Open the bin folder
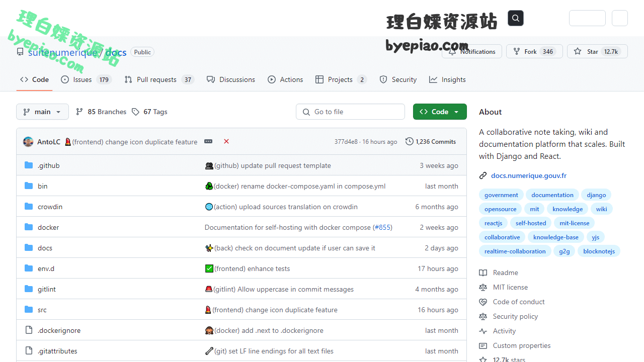Image resolution: width=644 pixels, height=362 pixels. [43, 186]
